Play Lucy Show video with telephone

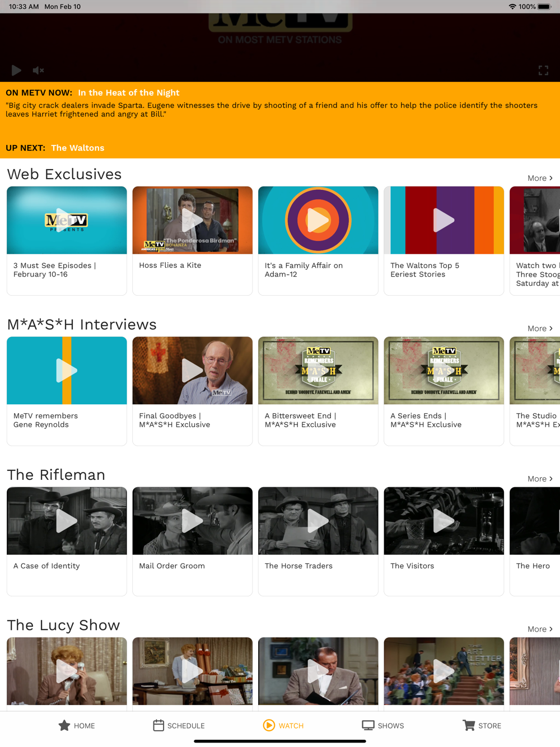67,671
